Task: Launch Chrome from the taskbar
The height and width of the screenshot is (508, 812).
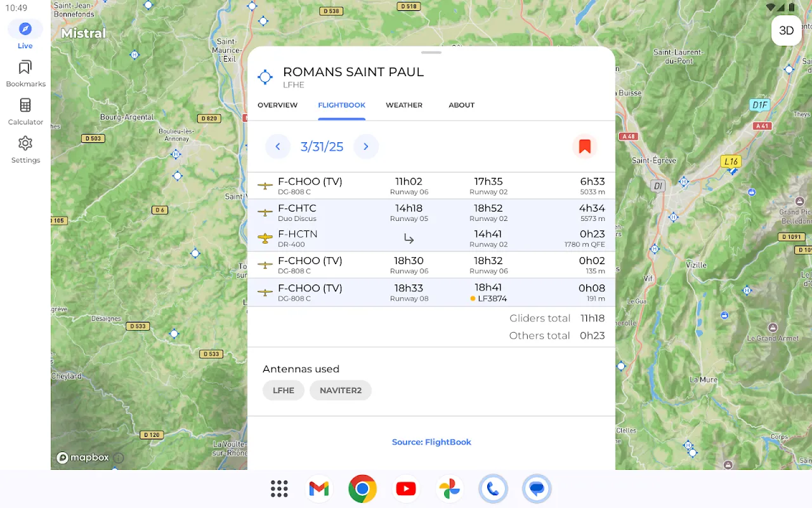Action: coord(362,489)
